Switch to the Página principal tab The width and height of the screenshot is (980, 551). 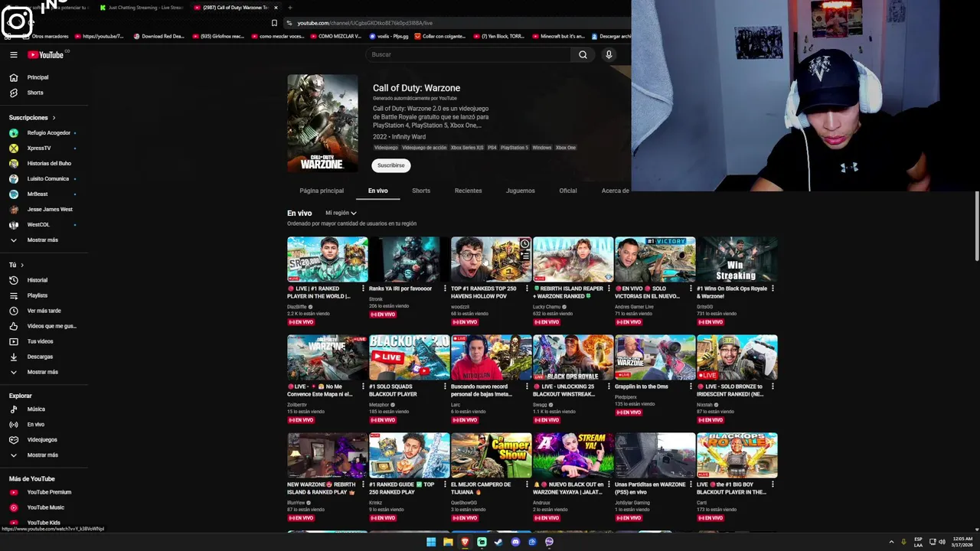point(322,191)
